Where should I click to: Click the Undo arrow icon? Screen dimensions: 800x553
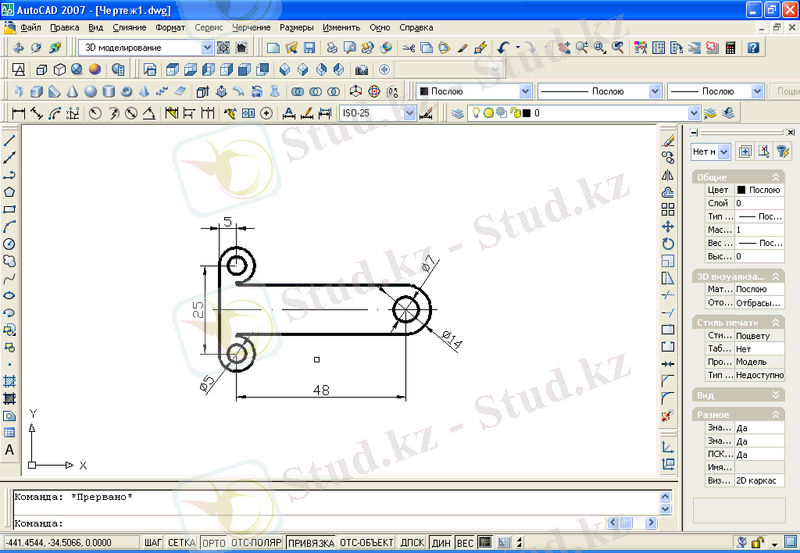(x=502, y=47)
